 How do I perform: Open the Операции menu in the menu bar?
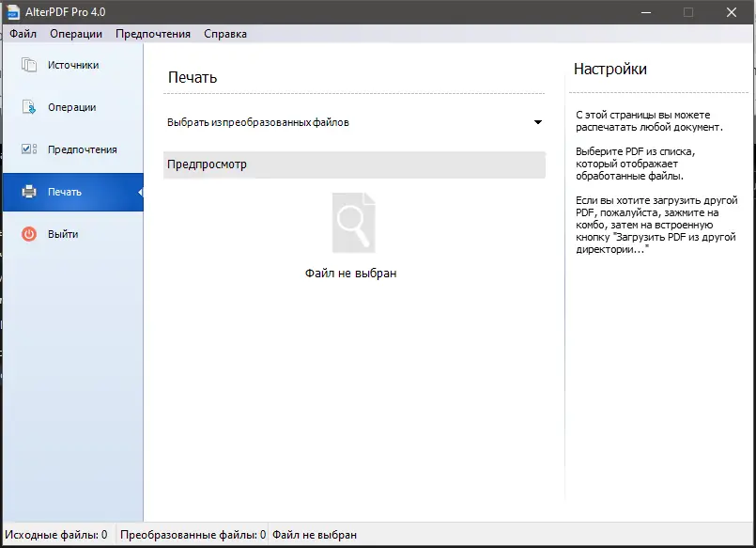point(75,33)
